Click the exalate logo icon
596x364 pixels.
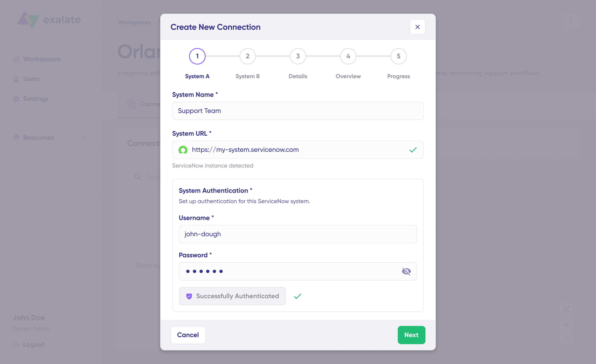click(28, 20)
